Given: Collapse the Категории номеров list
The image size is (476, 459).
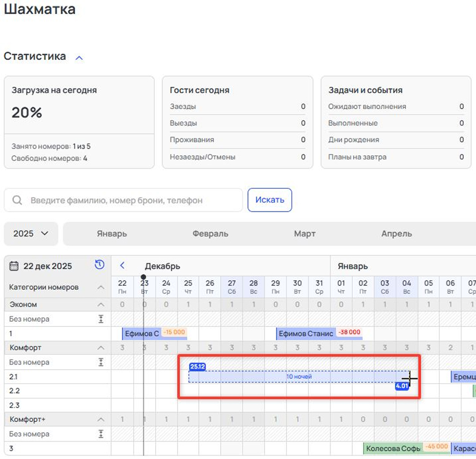Looking at the screenshot, I should pos(101,287).
